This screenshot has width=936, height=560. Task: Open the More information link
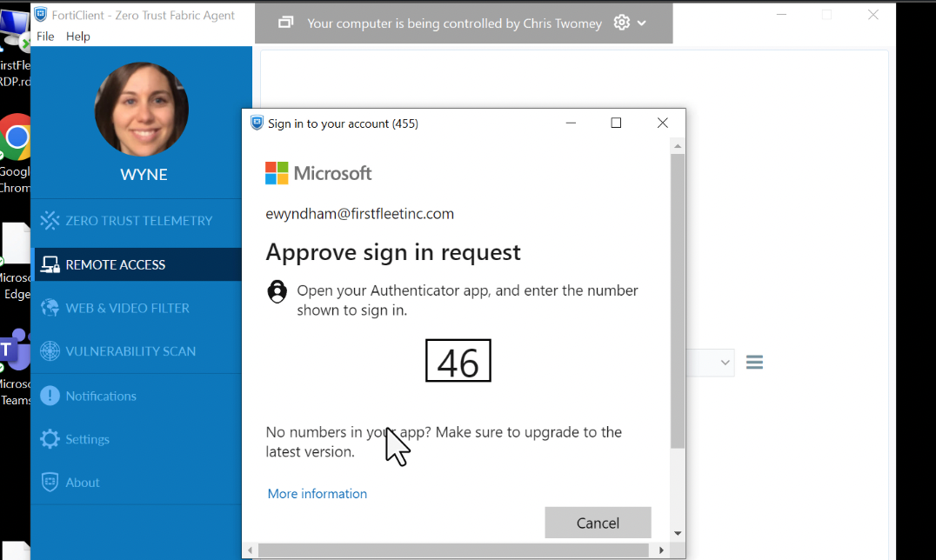coord(317,494)
